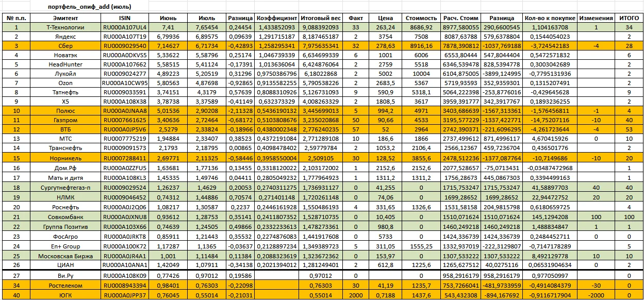Viewport: 644px width, 300px height.
Task: Select ISIN cell 'RU000A0JPP37'
Action: point(124,295)
